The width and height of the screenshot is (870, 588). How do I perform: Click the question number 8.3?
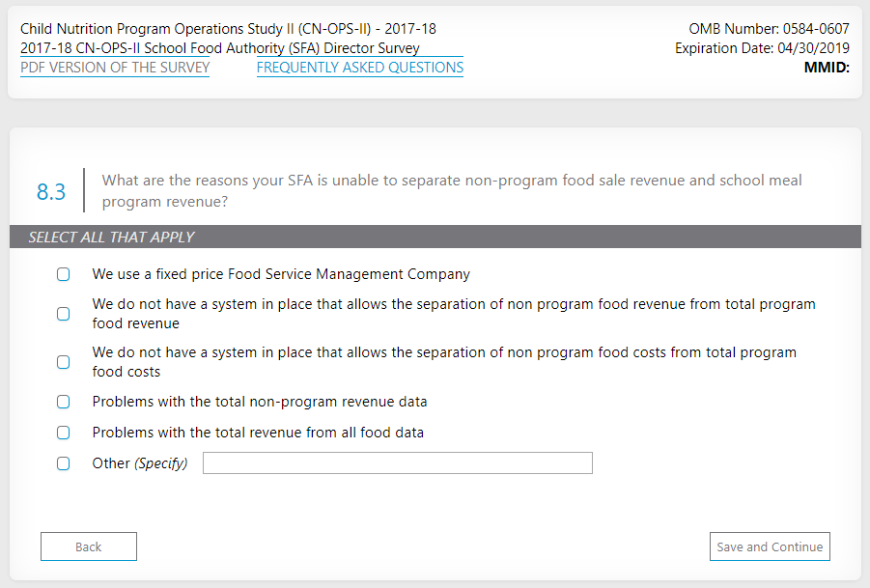click(51, 191)
